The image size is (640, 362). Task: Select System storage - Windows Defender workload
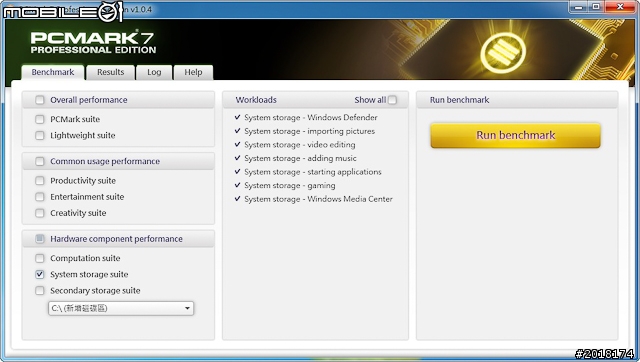click(311, 118)
